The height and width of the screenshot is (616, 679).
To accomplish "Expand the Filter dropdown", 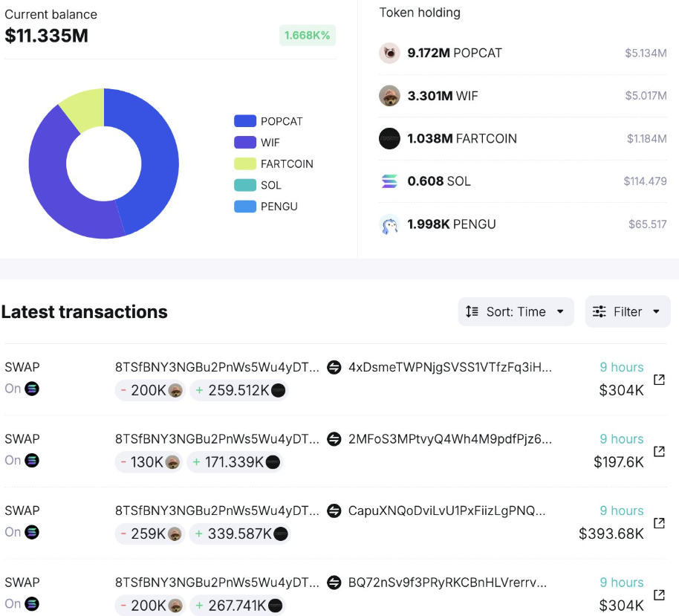I will (x=628, y=311).
